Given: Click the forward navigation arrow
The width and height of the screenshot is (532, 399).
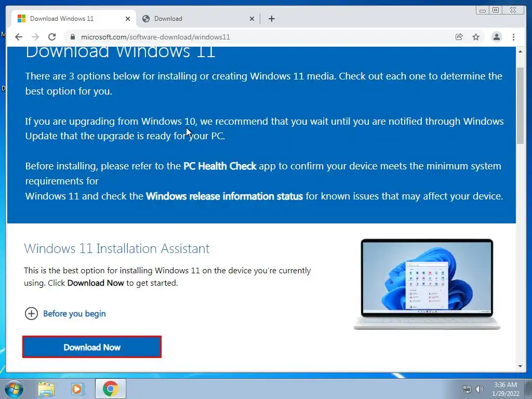Looking at the screenshot, I should 35,37.
